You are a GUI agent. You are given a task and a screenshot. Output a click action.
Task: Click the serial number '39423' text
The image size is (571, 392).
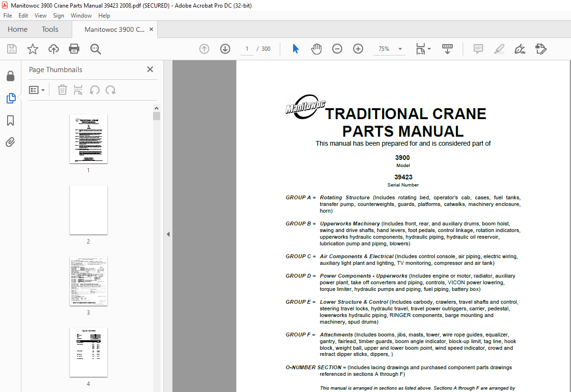coord(403,177)
